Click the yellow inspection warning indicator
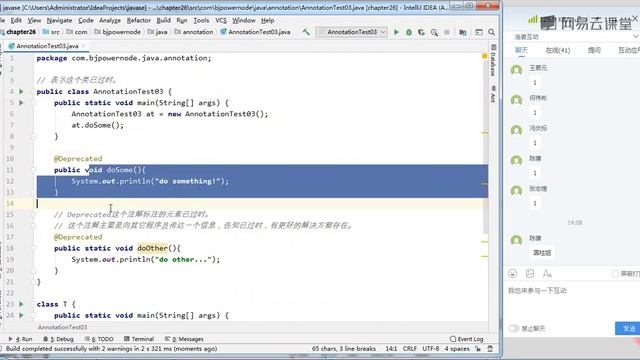 point(484,56)
